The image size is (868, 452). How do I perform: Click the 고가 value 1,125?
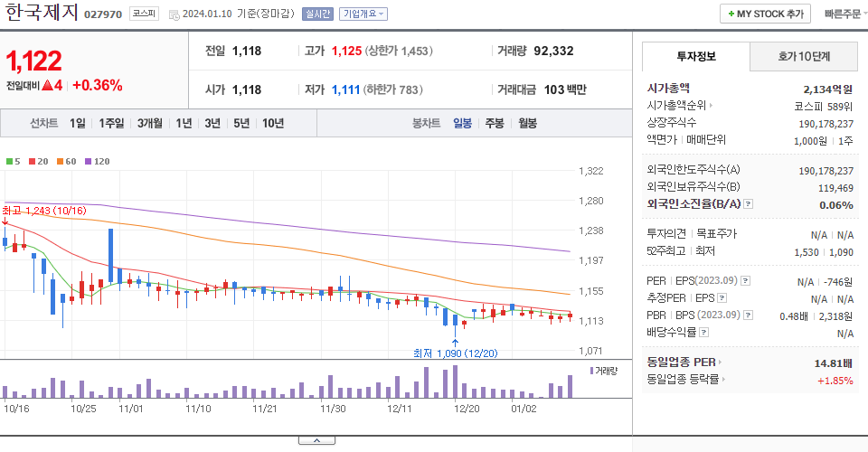346,51
